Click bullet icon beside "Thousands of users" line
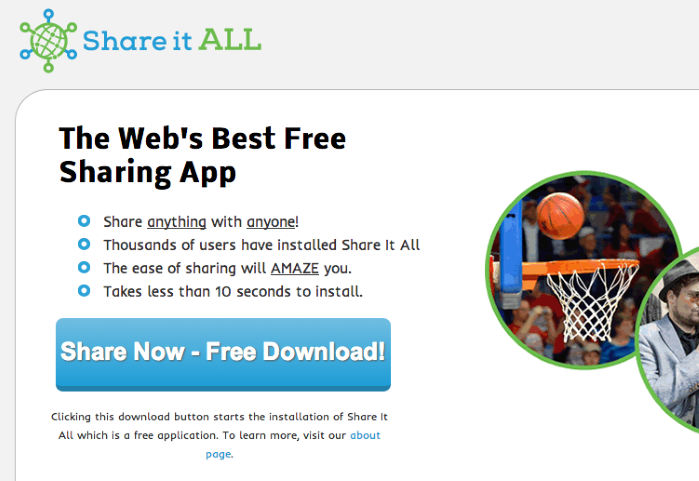This screenshot has height=481, width=699. (84, 244)
